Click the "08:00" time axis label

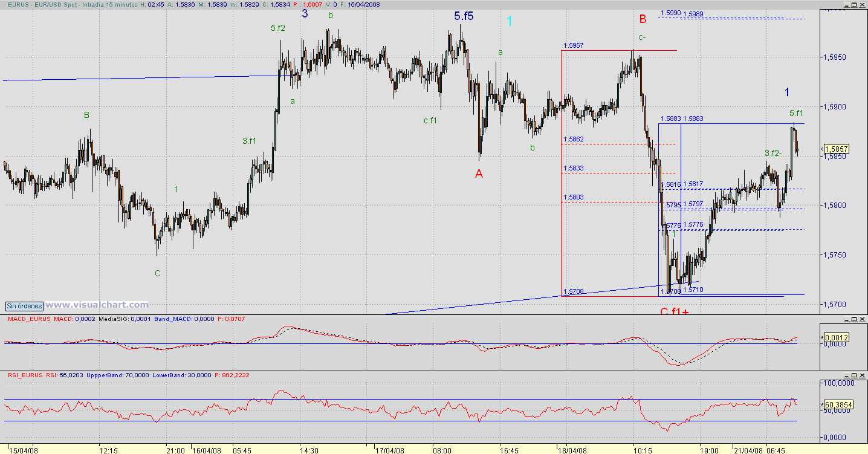442,450
